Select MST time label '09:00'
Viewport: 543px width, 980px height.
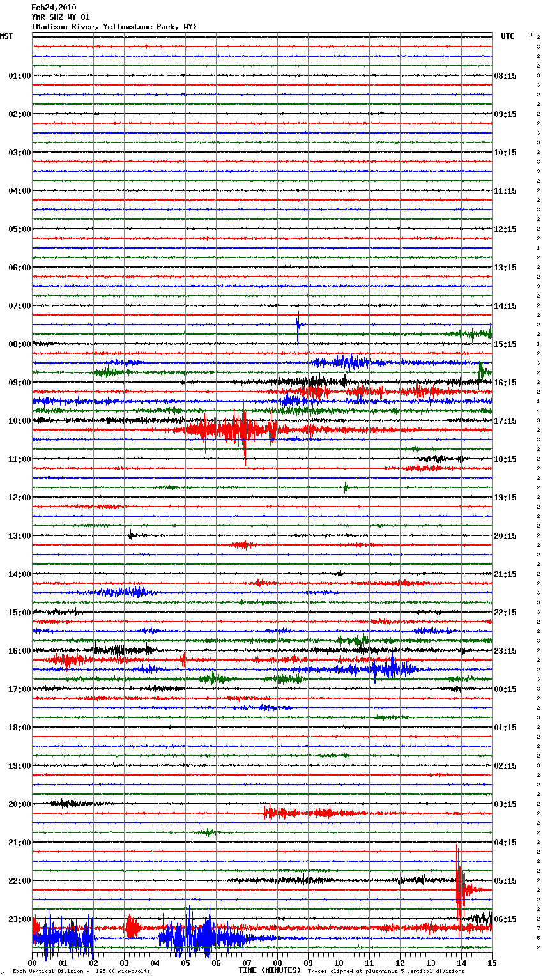click(20, 383)
